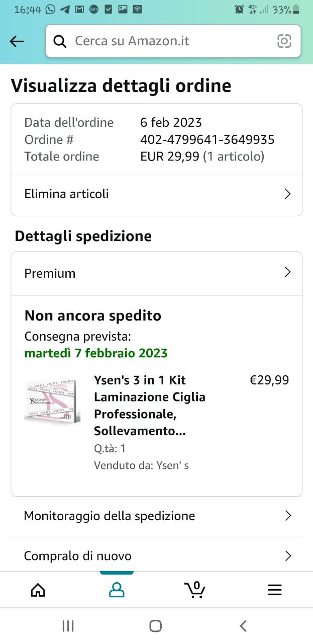Open the Monitoraggio della spedizione chevron
The image size is (313, 644).
point(288,516)
